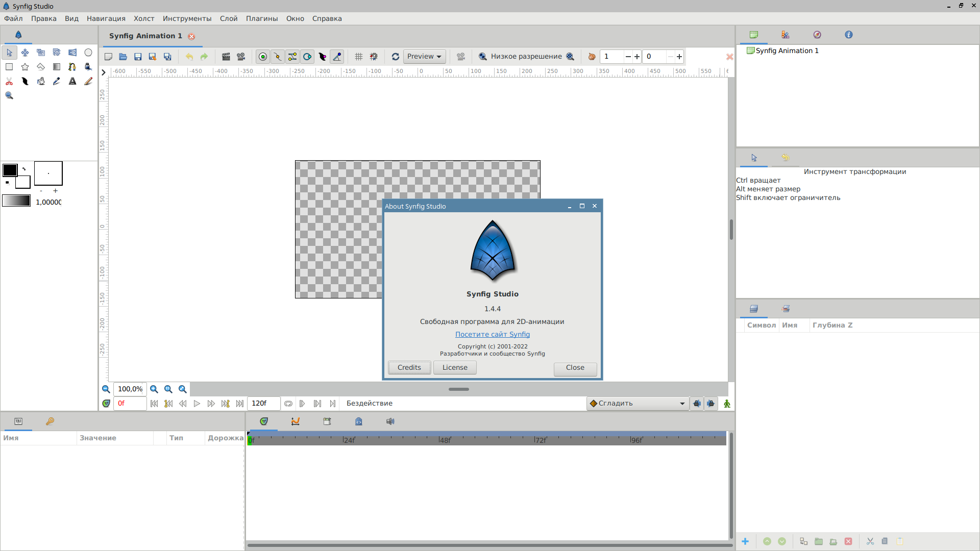Image resolution: width=980 pixels, height=551 pixels.
Task: Decrease the first onion skin value
Action: (x=628, y=57)
